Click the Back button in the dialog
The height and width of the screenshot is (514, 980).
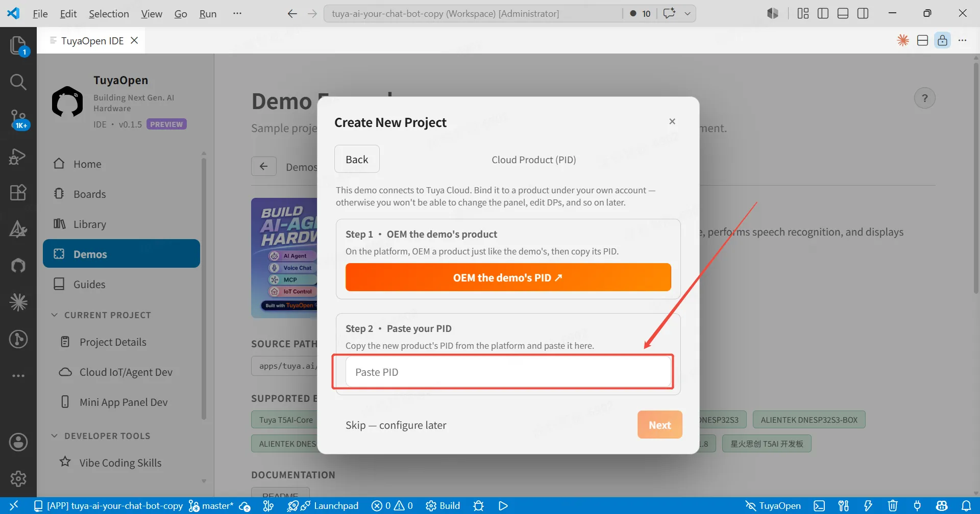(357, 159)
